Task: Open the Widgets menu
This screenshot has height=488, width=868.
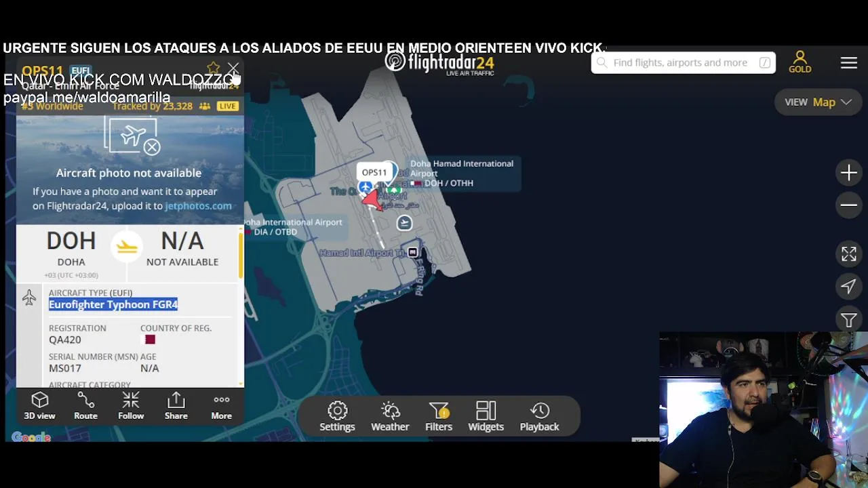Action: click(486, 416)
